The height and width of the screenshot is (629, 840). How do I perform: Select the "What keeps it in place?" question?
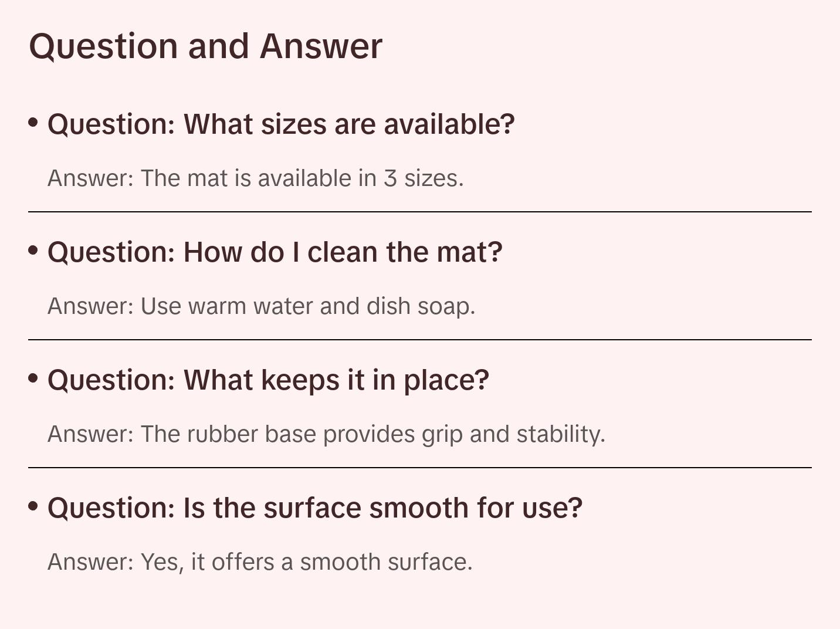tap(268, 380)
